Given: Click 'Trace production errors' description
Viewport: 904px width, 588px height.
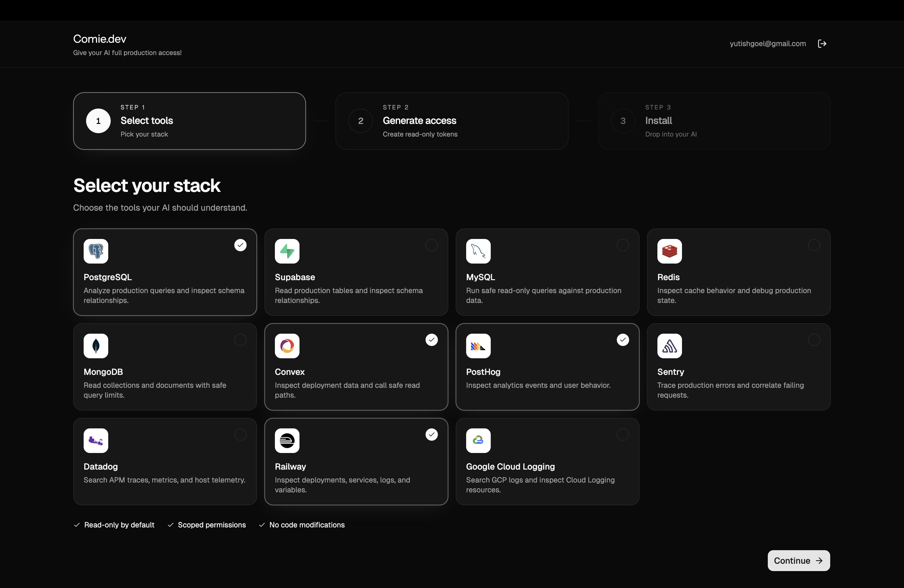Looking at the screenshot, I should tap(730, 390).
